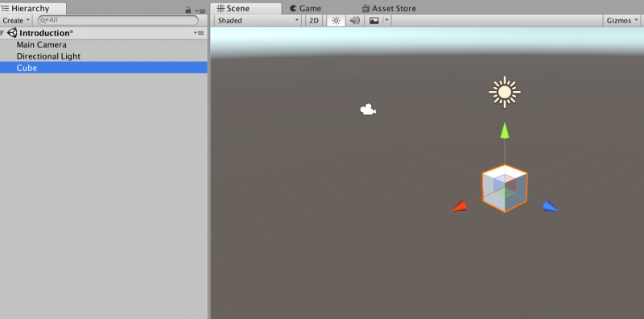Click the scene effects image icon
644x319 pixels.
coord(374,21)
